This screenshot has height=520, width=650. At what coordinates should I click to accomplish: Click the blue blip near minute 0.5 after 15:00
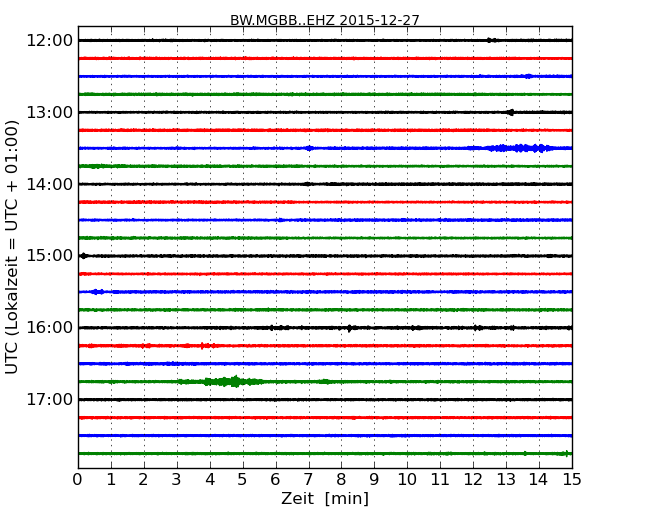click(x=97, y=292)
